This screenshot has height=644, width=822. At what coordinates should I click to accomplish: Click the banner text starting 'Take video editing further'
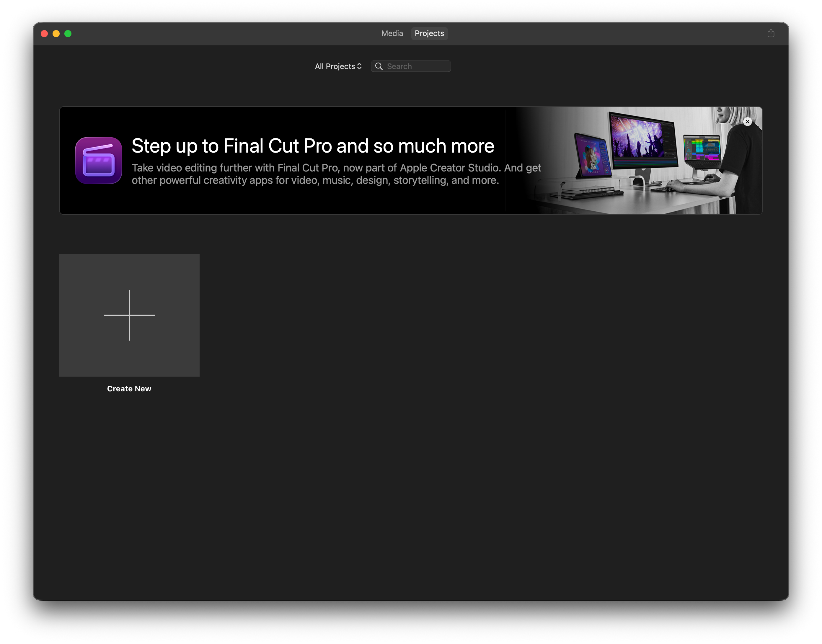point(336,174)
